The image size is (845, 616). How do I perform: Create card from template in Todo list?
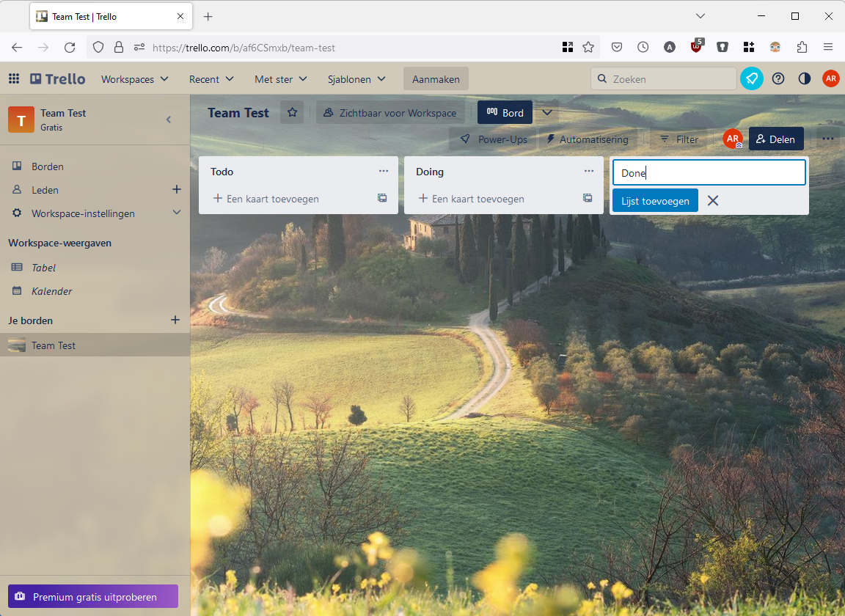[382, 198]
